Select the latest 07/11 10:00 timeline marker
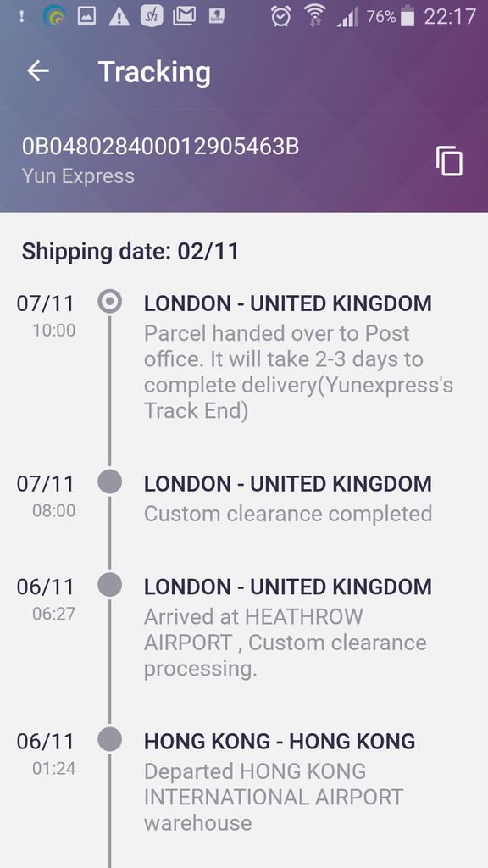This screenshot has height=868, width=488. (x=109, y=302)
